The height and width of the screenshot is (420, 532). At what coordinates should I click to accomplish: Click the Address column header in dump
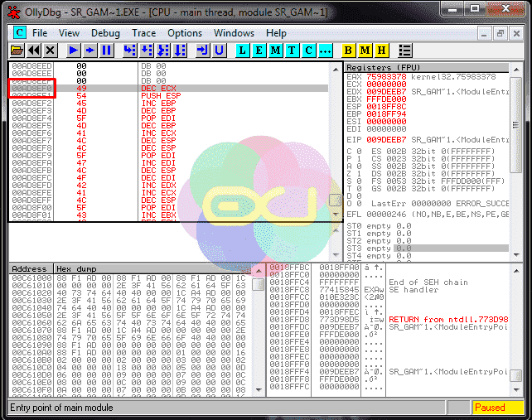click(31, 269)
